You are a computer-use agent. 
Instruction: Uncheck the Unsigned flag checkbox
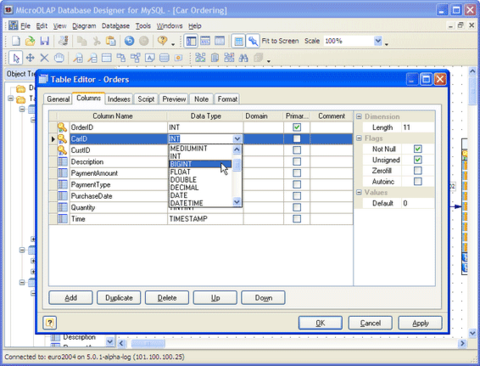point(418,160)
